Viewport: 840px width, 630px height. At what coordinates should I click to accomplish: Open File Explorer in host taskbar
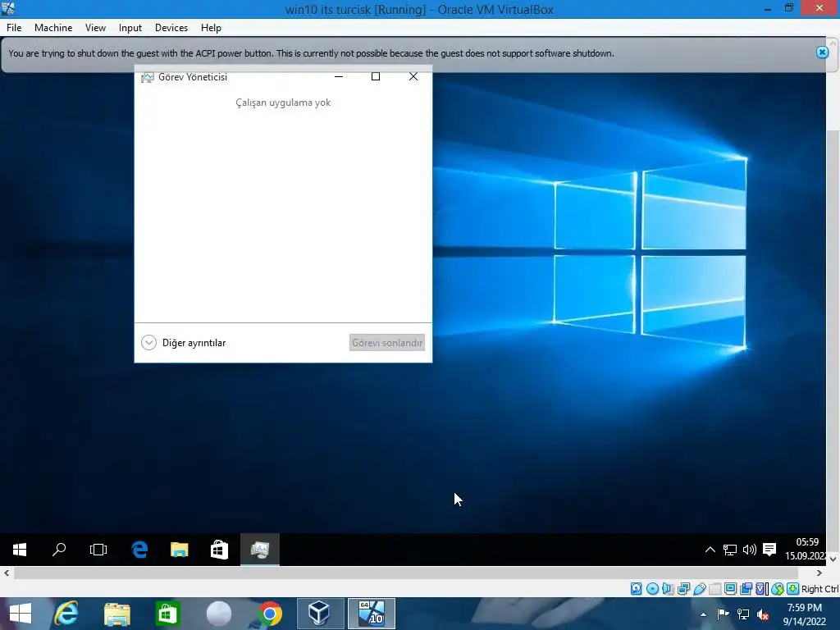pyautogui.click(x=117, y=614)
